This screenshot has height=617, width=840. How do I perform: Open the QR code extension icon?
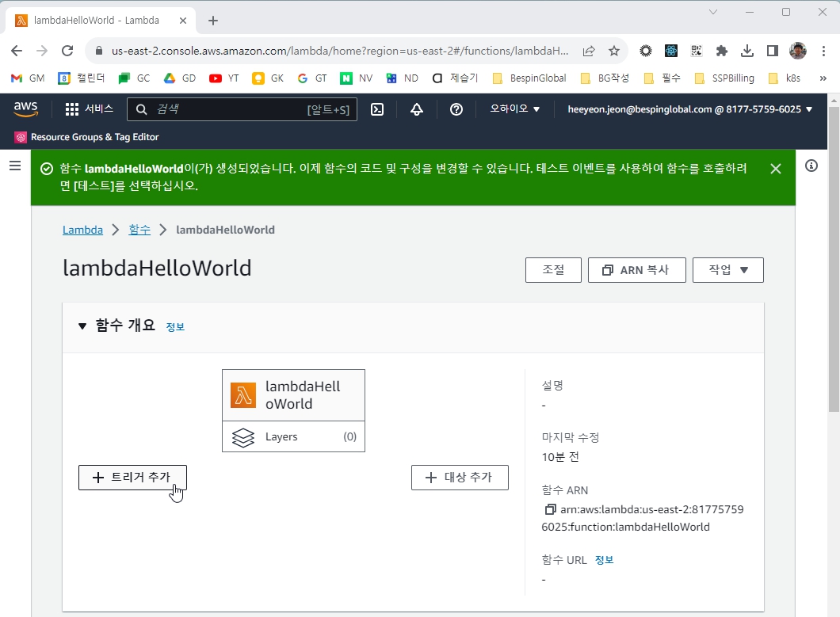coord(697,51)
